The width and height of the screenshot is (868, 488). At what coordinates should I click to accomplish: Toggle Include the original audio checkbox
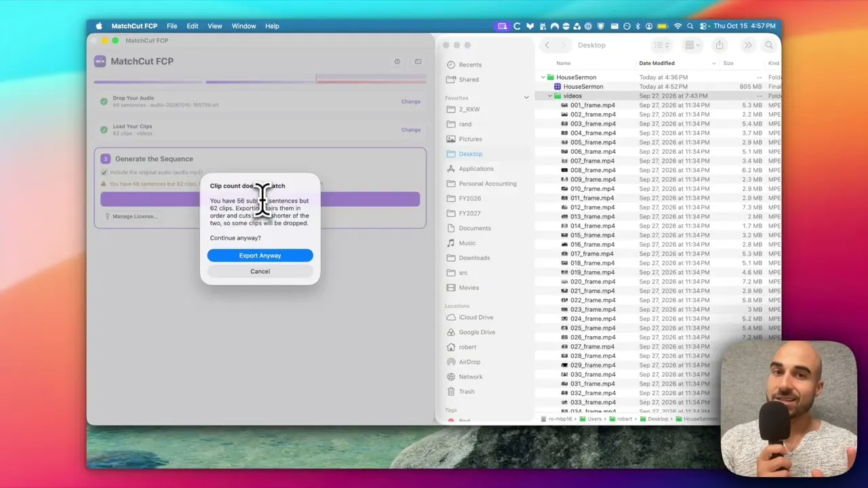coord(104,173)
